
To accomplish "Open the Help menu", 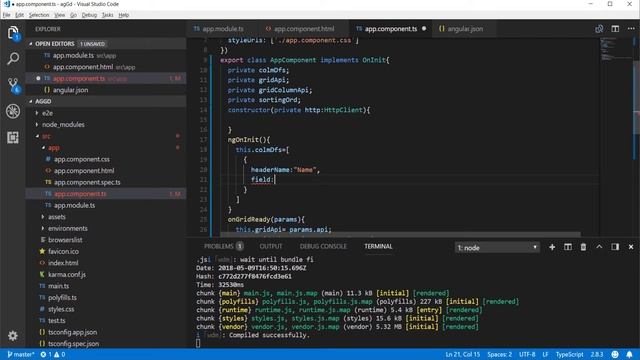I will click(x=124, y=15).
